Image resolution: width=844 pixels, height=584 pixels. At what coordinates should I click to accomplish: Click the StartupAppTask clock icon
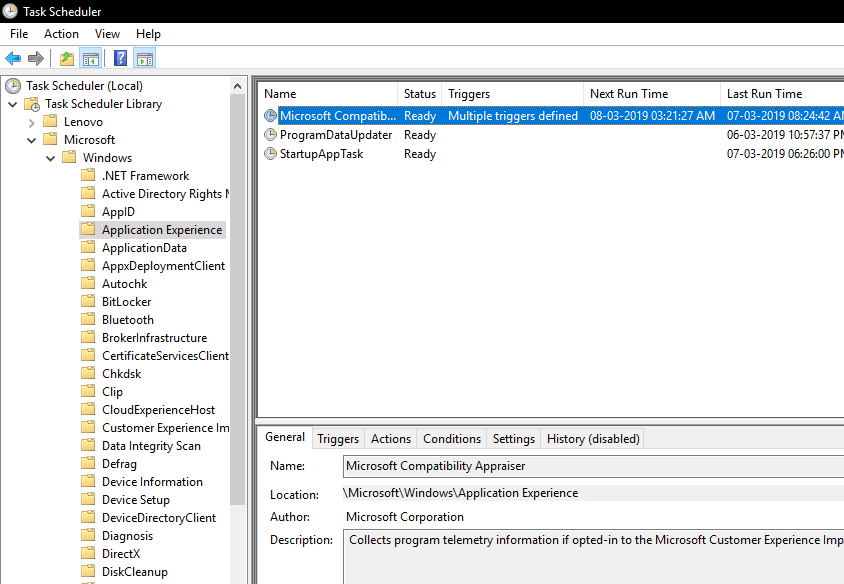tap(270, 154)
